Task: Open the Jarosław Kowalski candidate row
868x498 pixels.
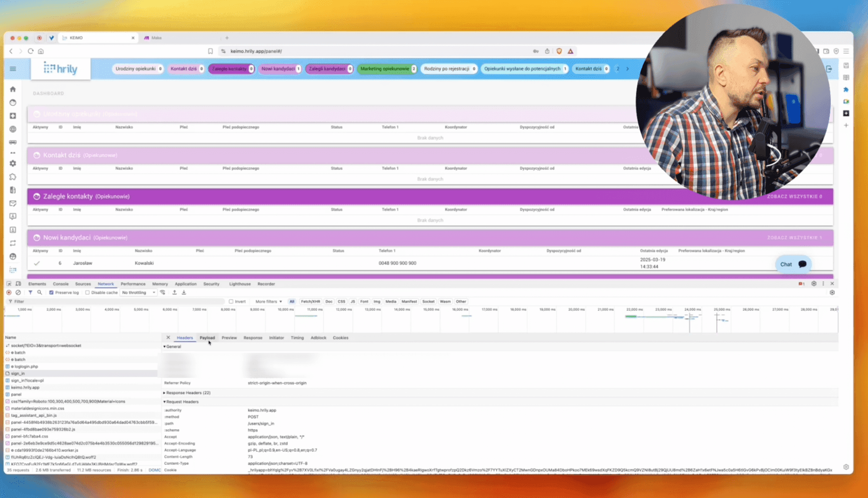Action: coord(430,263)
